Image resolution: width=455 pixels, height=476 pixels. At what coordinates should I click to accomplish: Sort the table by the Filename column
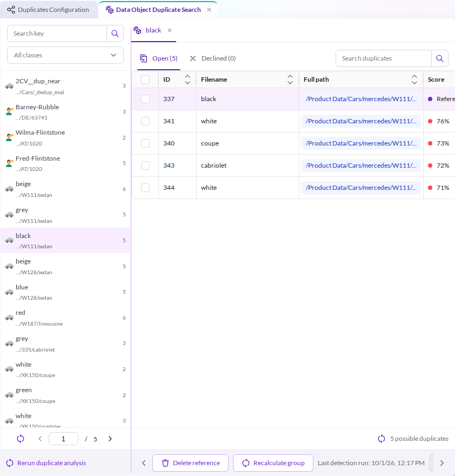[x=290, y=80]
